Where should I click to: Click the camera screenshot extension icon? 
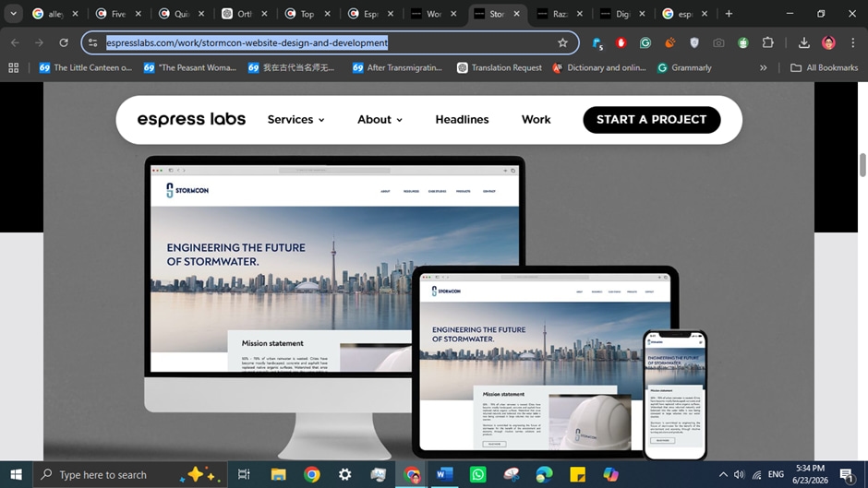(718, 42)
